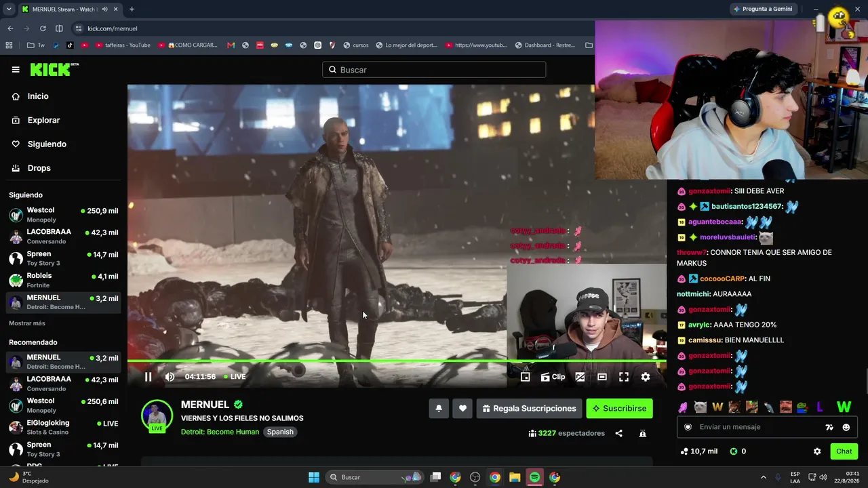868x488 pixels.
Task: Insert the Pepe frog quick emote
Action: click(802, 407)
